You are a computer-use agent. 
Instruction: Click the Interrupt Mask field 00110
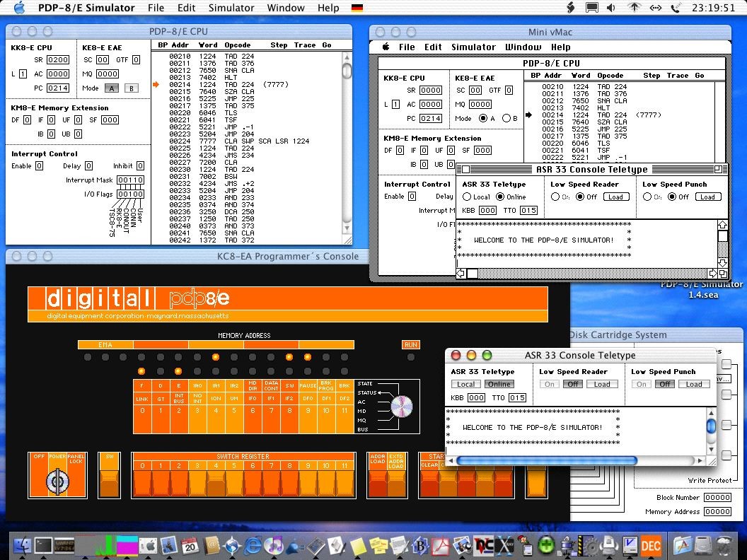click(x=131, y=180)
